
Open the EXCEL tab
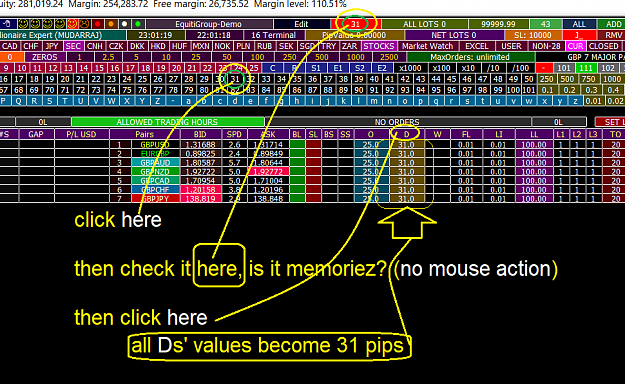tap(476, 46)
